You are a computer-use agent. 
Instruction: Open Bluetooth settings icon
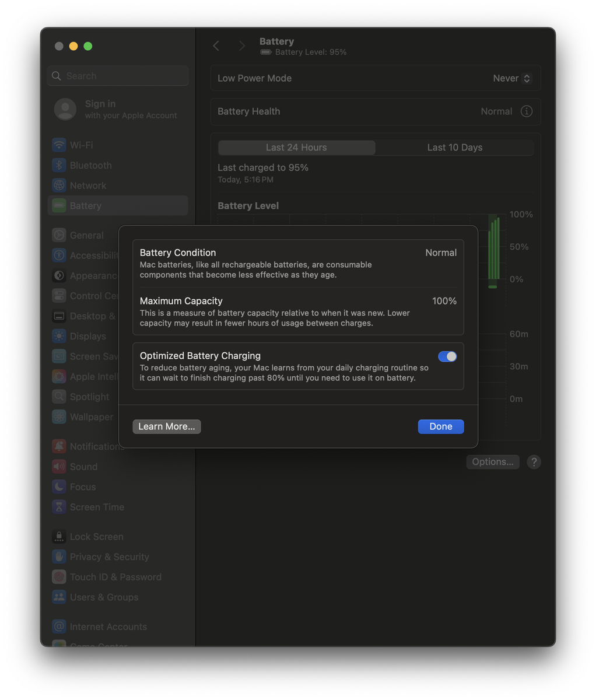[x=59, y=166]
